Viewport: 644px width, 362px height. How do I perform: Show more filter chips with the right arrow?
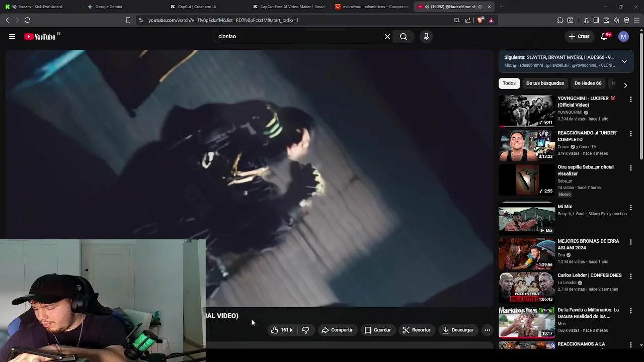625,85
